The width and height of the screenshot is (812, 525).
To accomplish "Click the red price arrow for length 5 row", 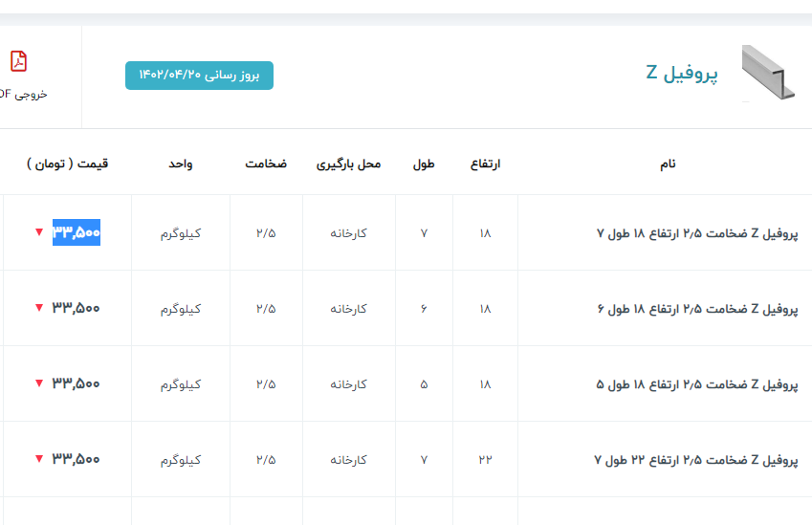I will click(x=39, y=383).
